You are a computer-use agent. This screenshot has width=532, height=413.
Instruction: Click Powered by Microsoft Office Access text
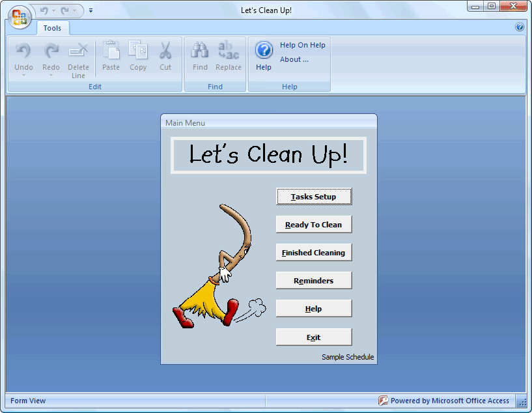click(450, 401)
